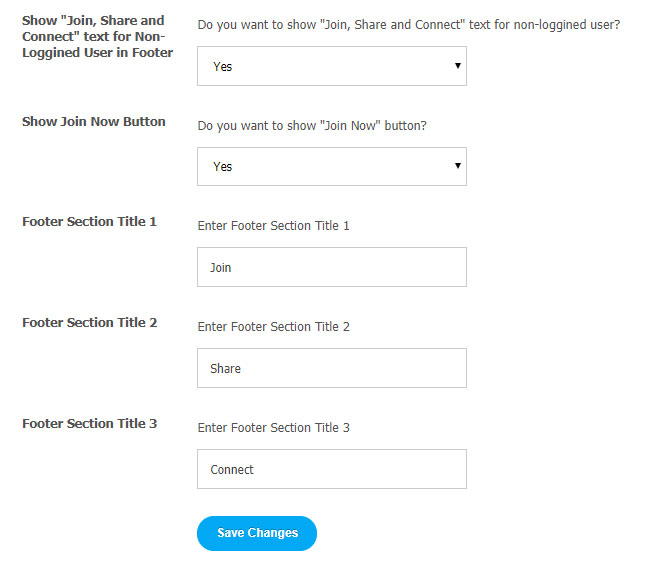Expand the Show Join Now Button dropdown arrow
The width and height of the screenshot is (647, 569).
click(457, 166)
